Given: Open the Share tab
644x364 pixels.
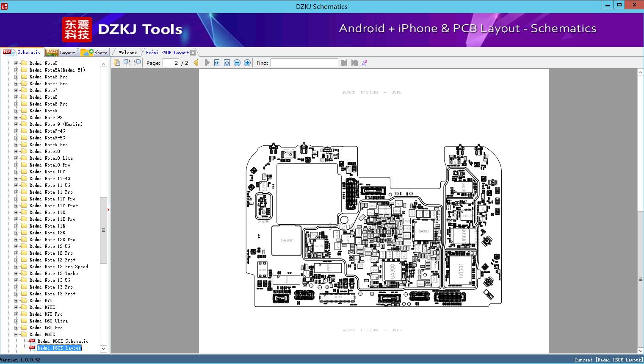Looking at the screenshot, I should click(x=94, y=53).
